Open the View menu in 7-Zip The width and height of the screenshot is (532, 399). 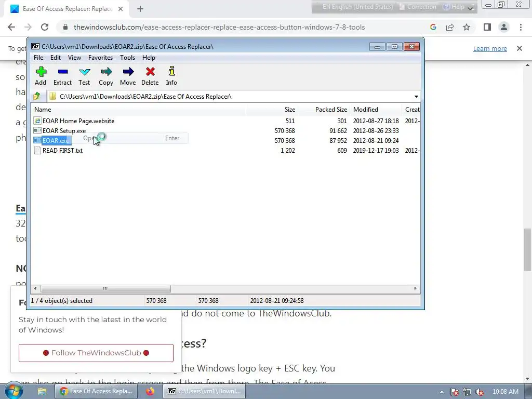(x=74, y=58)
